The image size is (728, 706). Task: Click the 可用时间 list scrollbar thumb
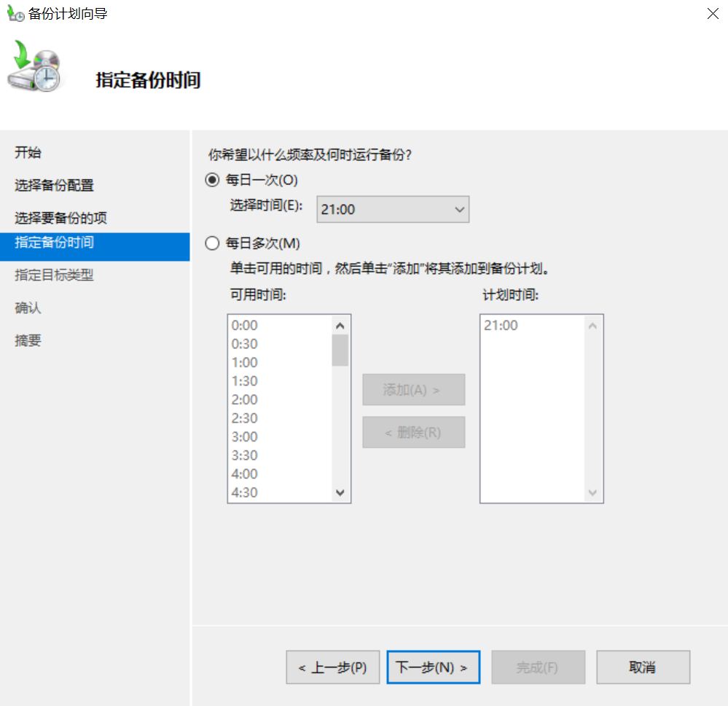tap(340, 350)
